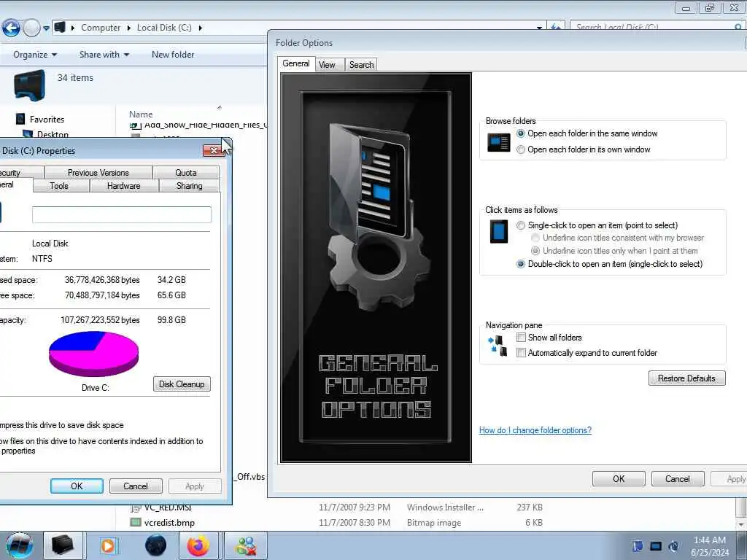Open the dark globe taskbar icon
The width and height of the screenshot is (747, 560).
click(156, 545)
